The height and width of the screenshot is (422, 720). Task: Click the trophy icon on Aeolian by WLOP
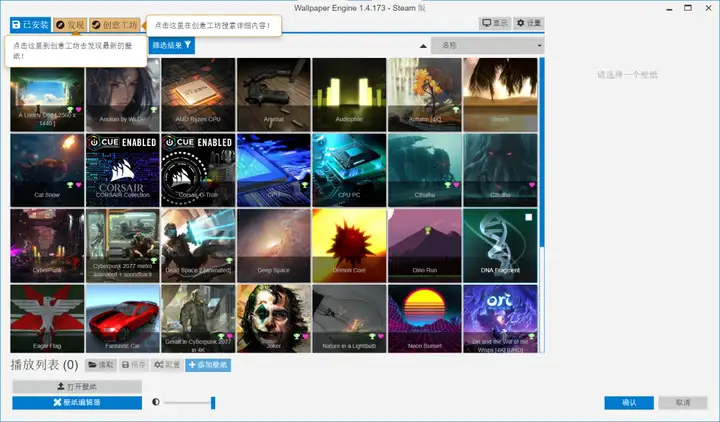point(154,110)
